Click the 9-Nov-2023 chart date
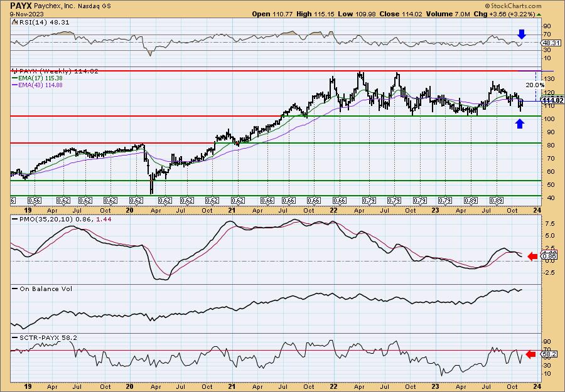Image resolution: width=565 pixels, height=392 pixels. [x=26, y=14]
